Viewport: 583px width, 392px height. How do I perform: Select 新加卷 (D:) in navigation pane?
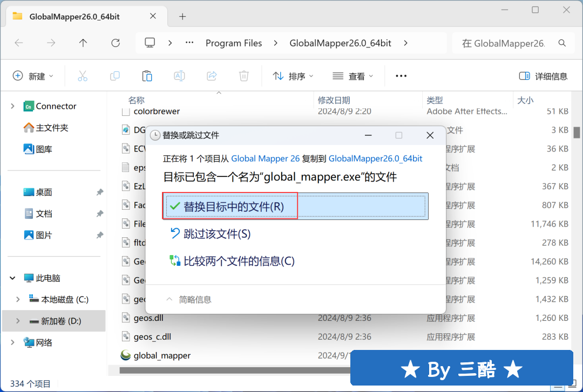pyautogui.click(x=61, y=321)
